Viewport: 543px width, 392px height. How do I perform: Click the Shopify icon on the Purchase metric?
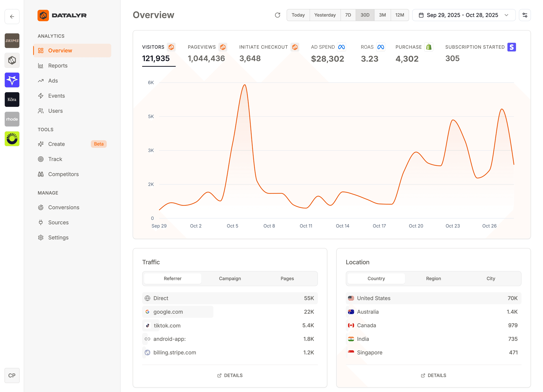point(429,47)
